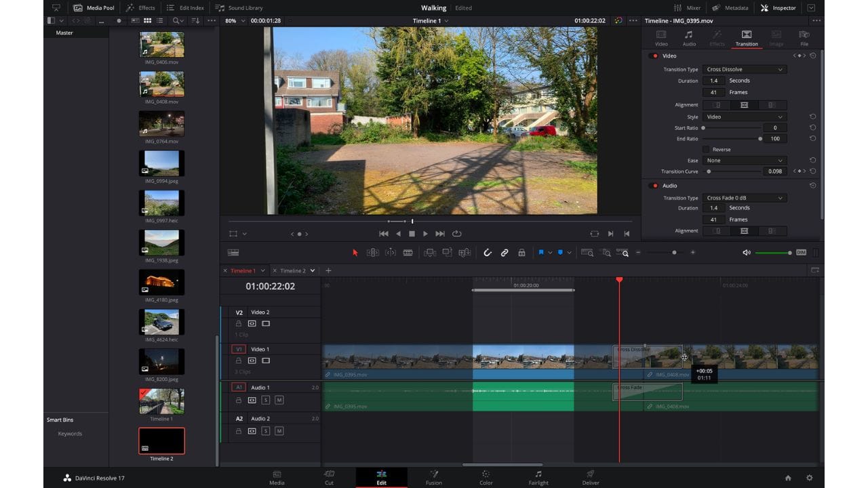Lock the Video 2 track

(x=239, y=323)
